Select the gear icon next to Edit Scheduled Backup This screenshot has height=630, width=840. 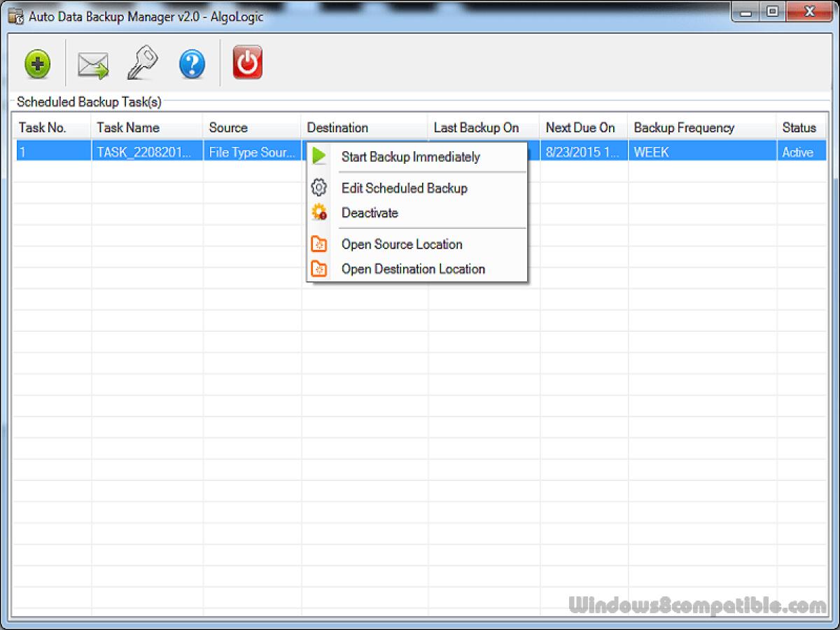[x=318, y=187]
